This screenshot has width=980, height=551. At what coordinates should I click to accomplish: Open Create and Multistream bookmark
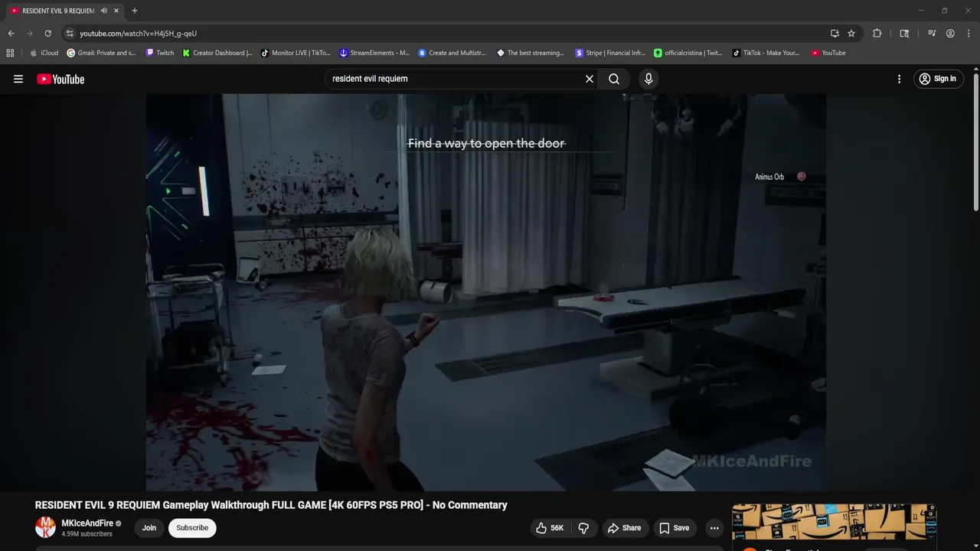[x=452, y=53]
